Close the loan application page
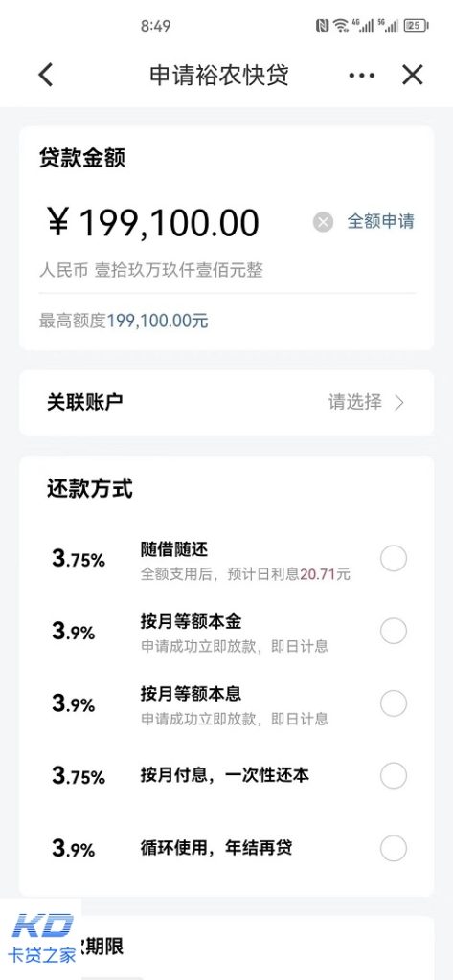The image size is (453, 980). 413,75
